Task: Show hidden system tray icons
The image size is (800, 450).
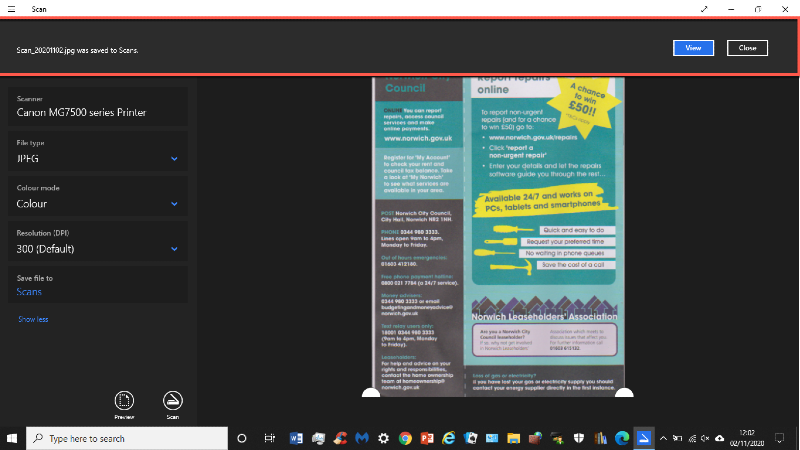Action: (x=663, y=438)
